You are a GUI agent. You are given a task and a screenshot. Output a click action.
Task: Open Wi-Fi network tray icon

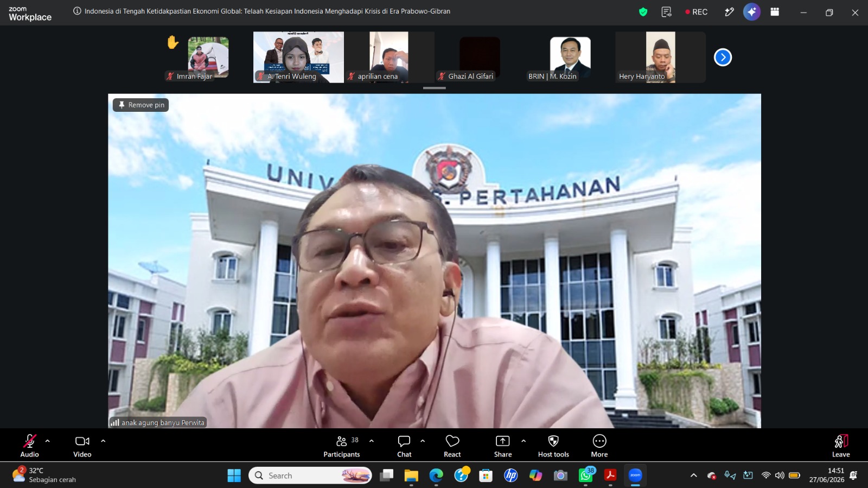click(766, 476)
